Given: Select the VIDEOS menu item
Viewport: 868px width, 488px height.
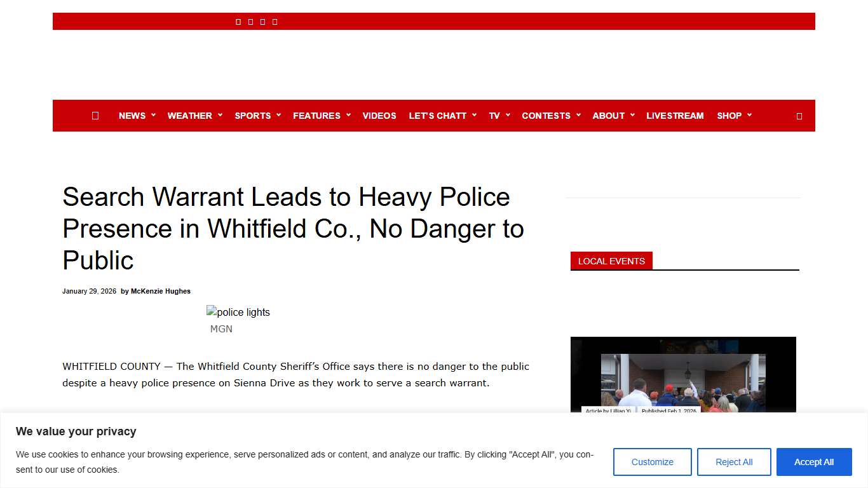Looking at the screenshot, I should click(379, 116).
